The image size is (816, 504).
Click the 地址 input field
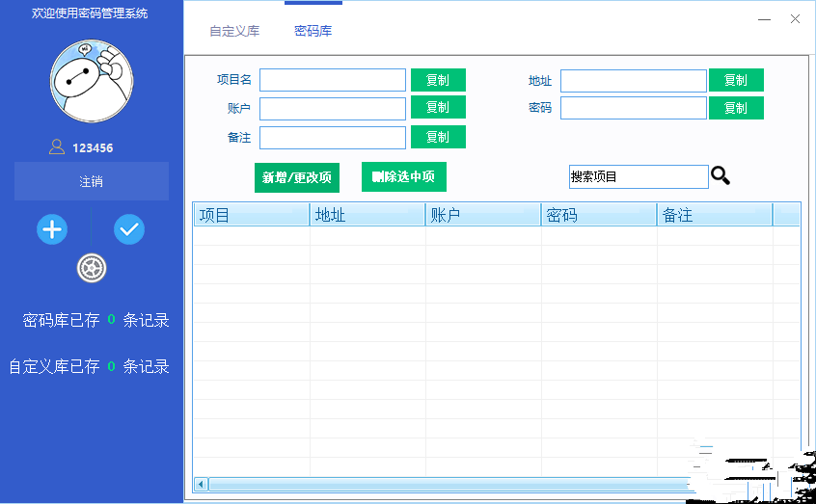pyautogui.click(x=633, y=80)
